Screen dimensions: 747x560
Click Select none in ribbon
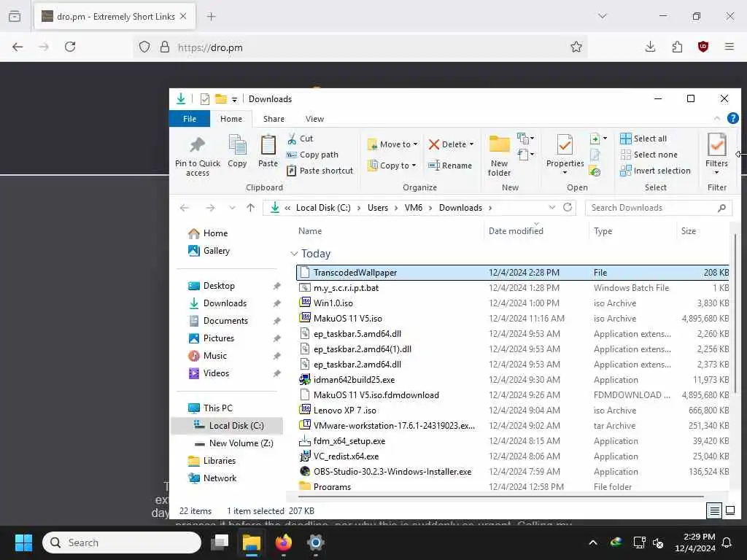tap(649, 155)
